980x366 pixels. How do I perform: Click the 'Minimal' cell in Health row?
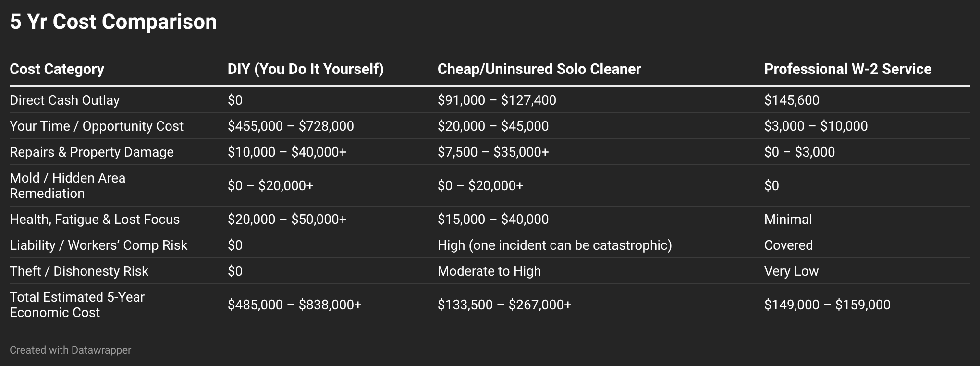tap(788, 219)
